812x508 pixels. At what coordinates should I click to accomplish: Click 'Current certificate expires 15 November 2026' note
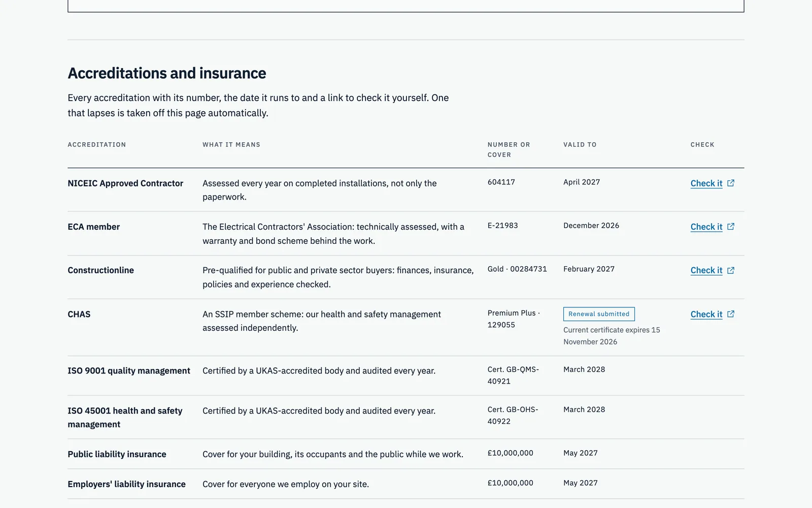pos(612,336)
